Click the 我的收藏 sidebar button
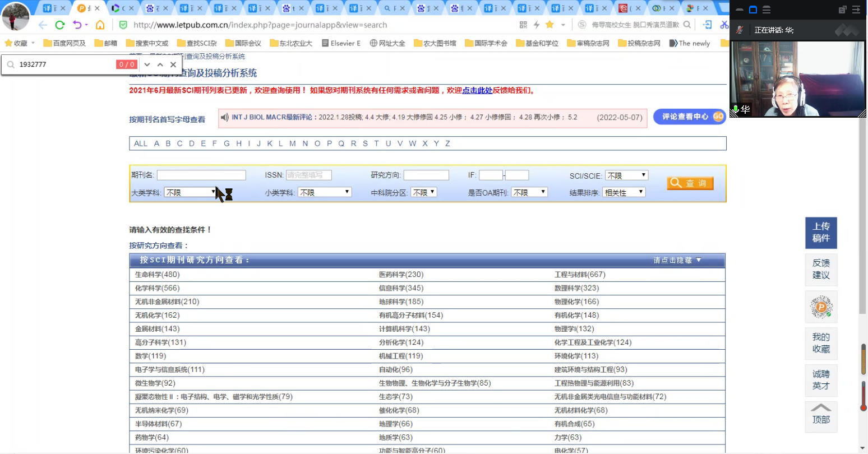 (821, 343)
